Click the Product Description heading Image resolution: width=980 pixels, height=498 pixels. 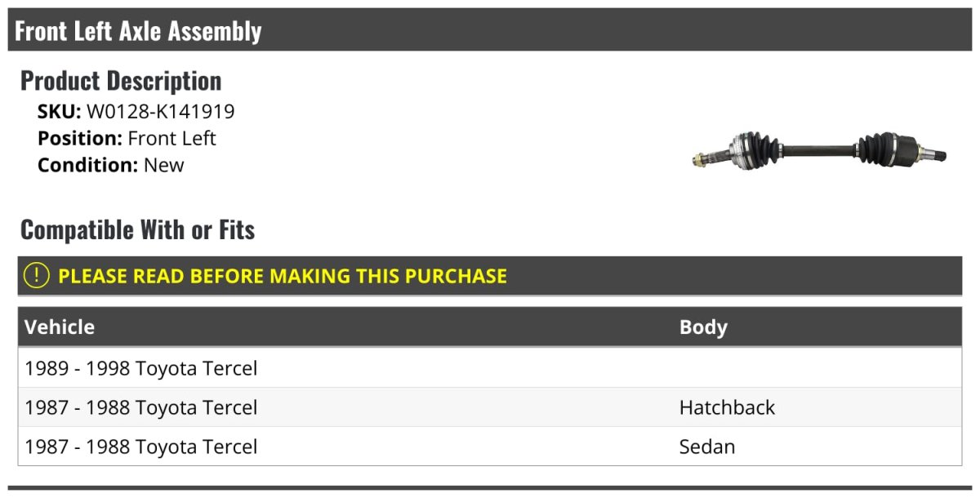[121, 81]
